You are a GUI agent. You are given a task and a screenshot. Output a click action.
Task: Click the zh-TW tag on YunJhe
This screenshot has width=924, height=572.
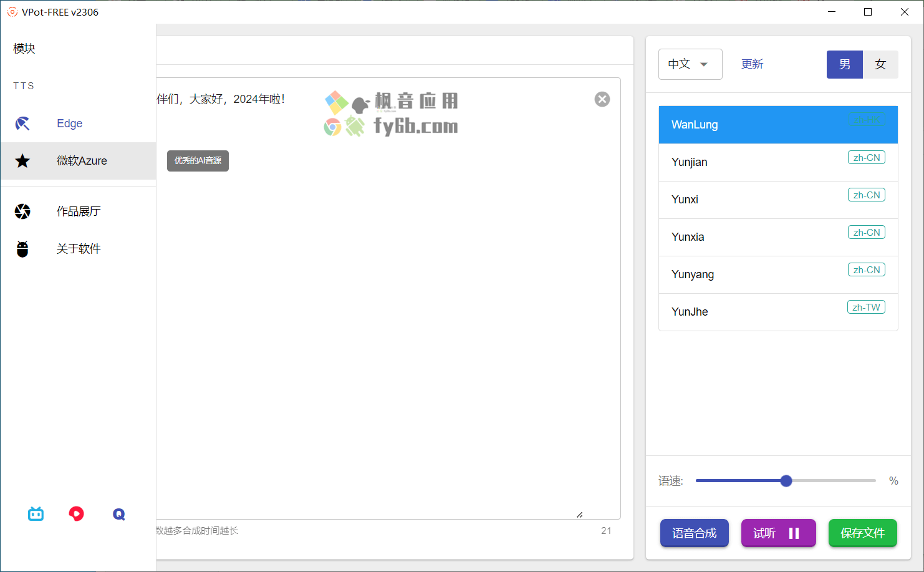(x=866, y=308)
